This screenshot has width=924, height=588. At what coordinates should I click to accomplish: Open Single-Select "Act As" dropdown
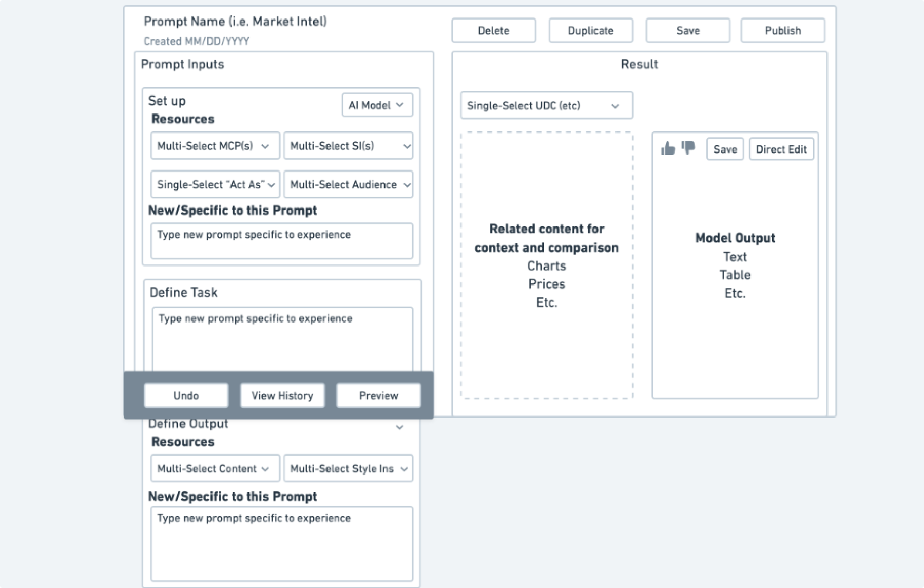pyautogui.click(x=215, y=184)
